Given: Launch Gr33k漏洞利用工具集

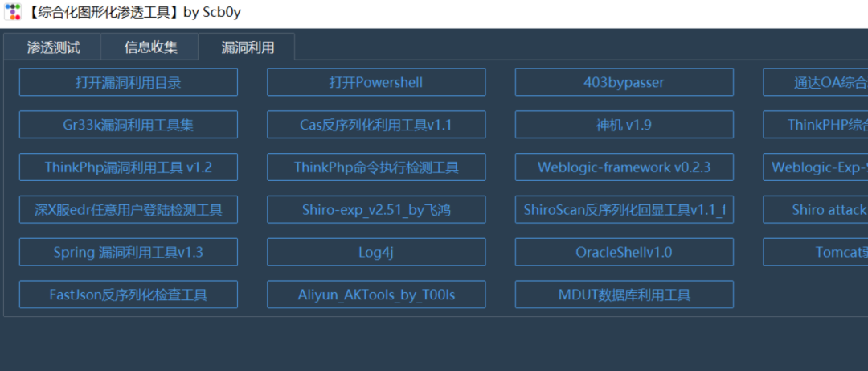Looking at the screenshot, I should coord(129,125).
